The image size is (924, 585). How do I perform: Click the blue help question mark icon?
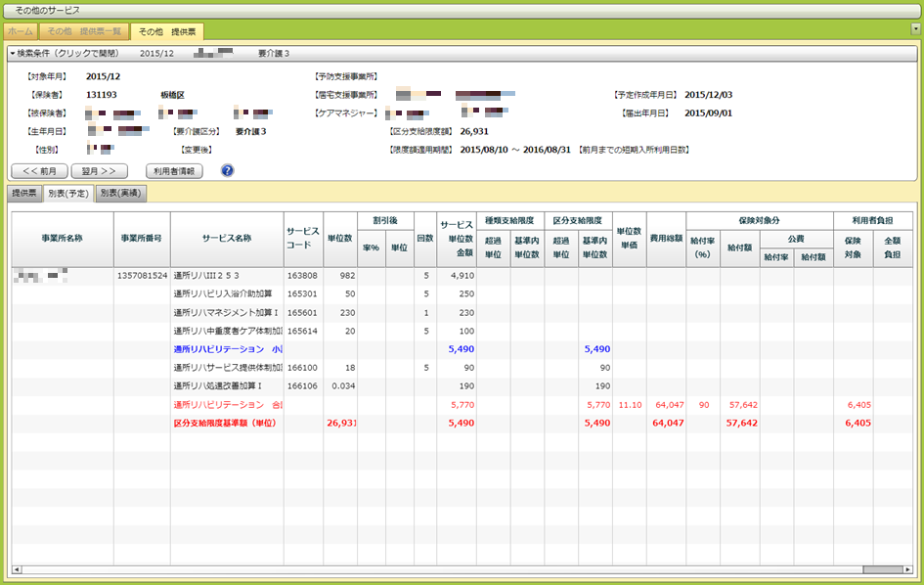tap(227, 170)
